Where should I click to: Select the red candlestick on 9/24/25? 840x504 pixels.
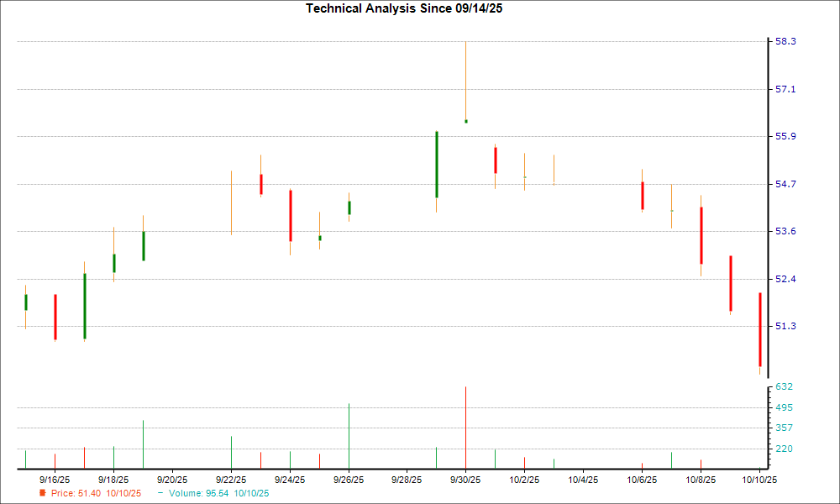pyautogui.click(x=290, y=216)
